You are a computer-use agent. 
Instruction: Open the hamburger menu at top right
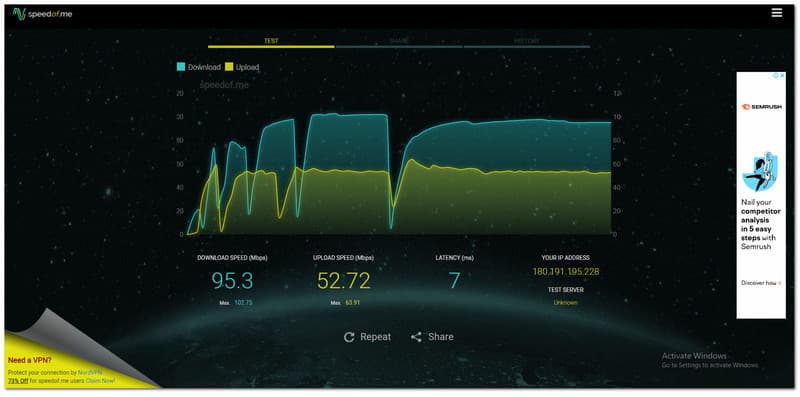pyautogui.click(x=777, y=13)
